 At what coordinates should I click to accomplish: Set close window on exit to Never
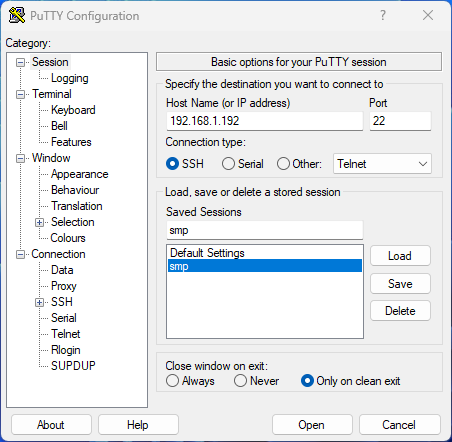[x=240, y=381]
